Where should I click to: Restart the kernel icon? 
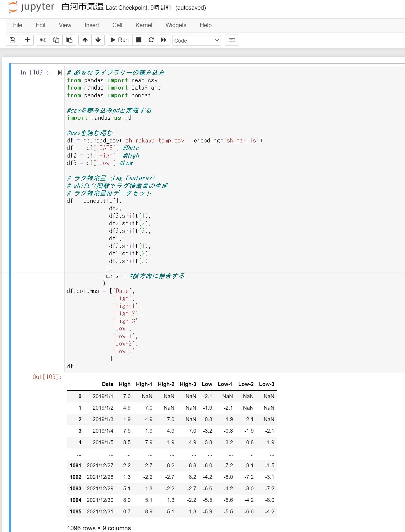click(151, 40)
